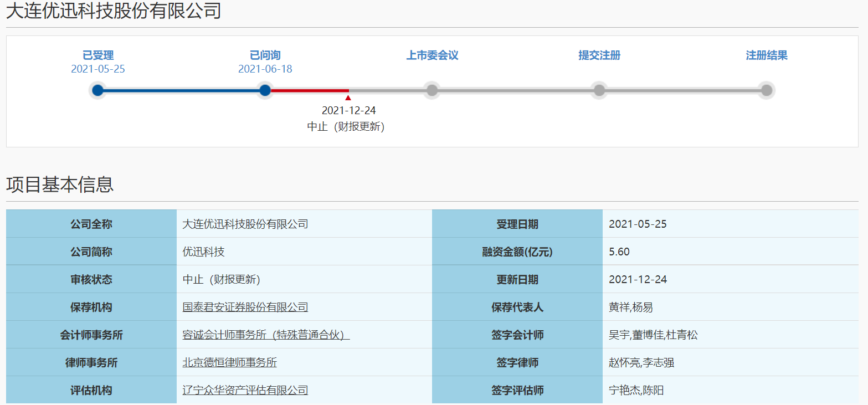This screenshot has height=405, width=868.
Task: Click the page title 大连优迅科技股份有限公司
Action: pyautogui.click(x=114, y=11)
